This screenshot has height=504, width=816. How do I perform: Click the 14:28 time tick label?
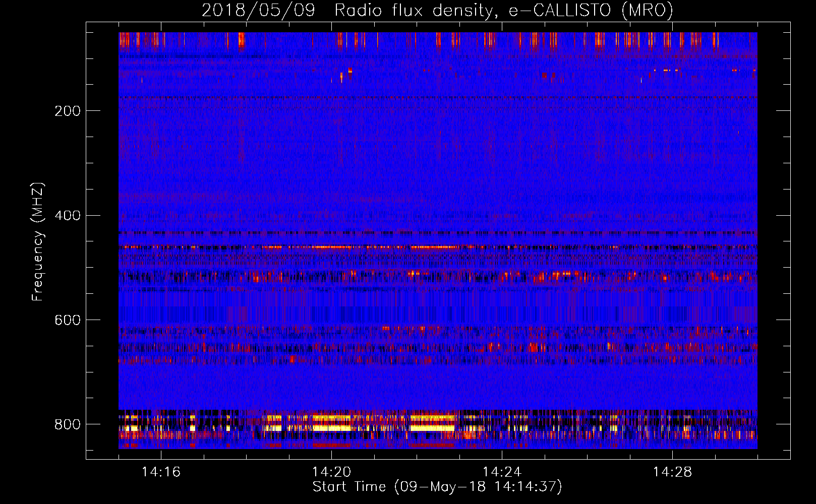(x=672, y=472)
